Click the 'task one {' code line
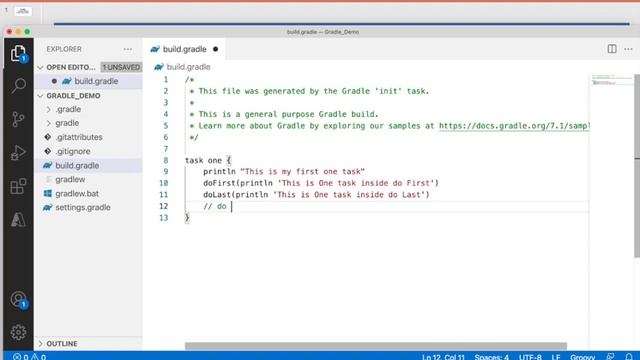Image resolution: width=640 pixels, height=360 pixels. (208, 160)
